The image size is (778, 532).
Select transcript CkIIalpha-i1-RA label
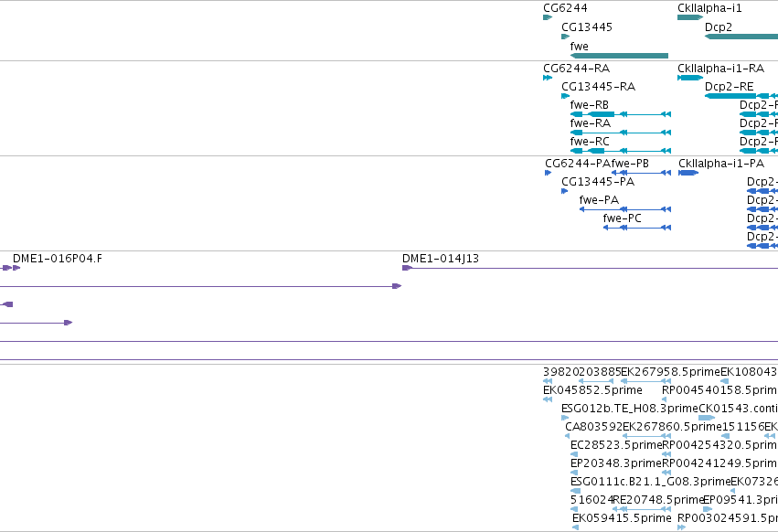pos(720,69)
